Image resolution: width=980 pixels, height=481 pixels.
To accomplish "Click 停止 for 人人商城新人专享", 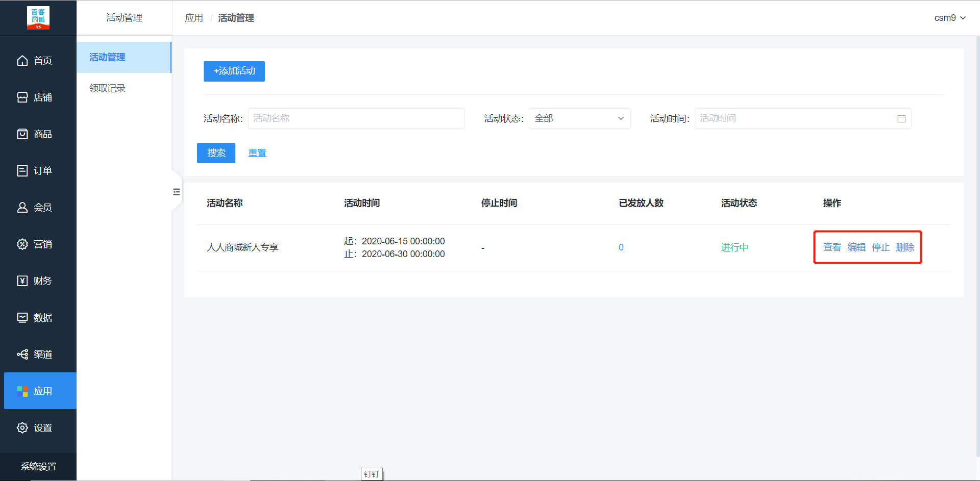I will pos(881,247).
